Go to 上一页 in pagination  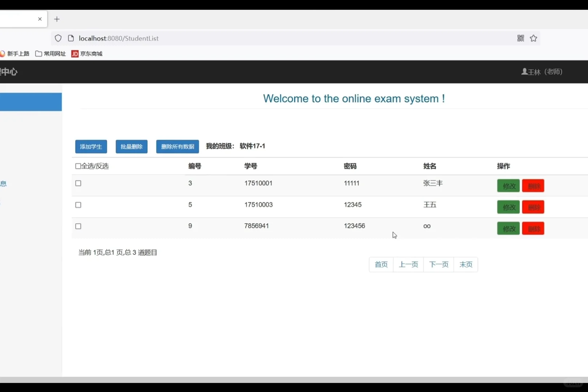409,265
